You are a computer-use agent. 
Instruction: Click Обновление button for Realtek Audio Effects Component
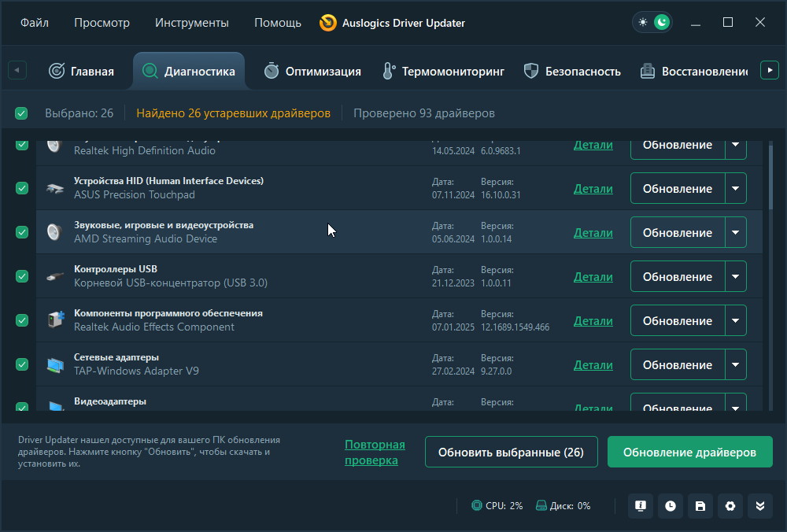(x=678, y=320)
